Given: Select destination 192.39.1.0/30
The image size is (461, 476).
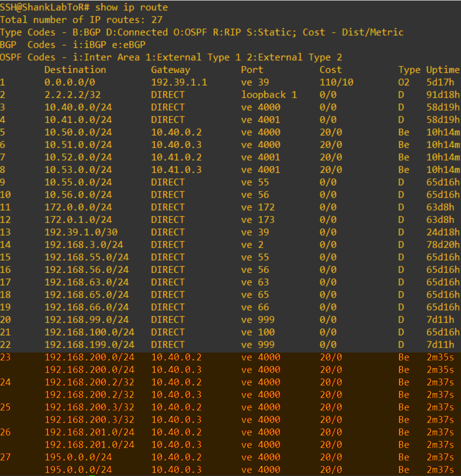Looking at the screenshot, I should click(x=81, y=232).
